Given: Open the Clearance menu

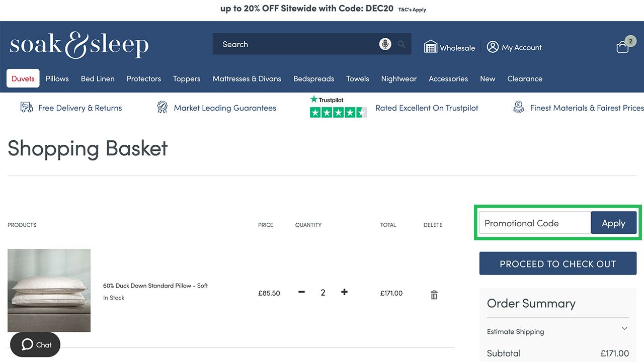Looking at the screenshot, I should [525, 78].
